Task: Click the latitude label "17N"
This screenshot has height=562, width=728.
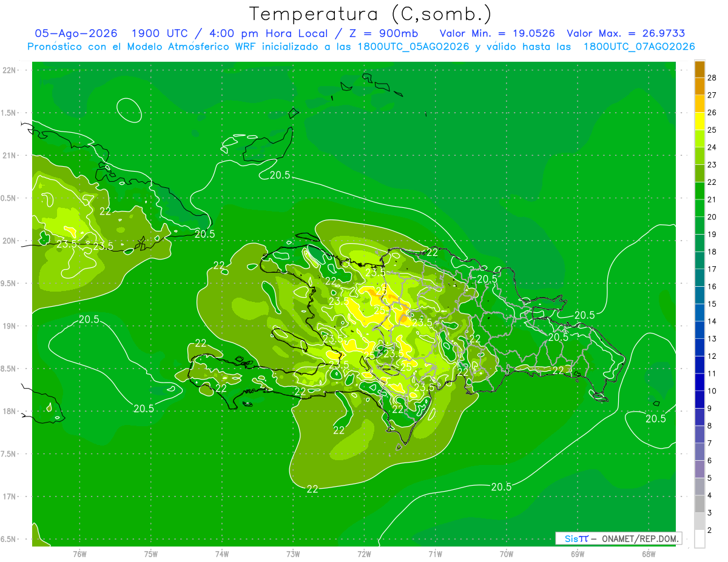Action: tap(10, 497)
